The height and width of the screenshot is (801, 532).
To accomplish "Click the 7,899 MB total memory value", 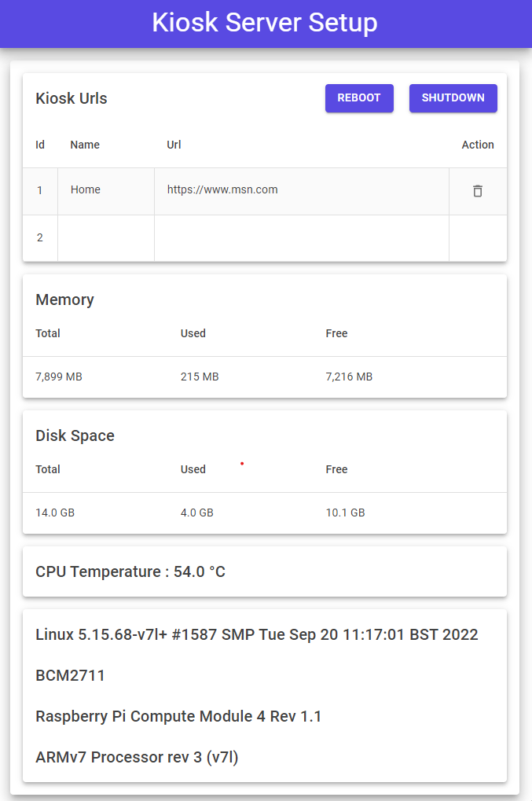I will point(59,377).
